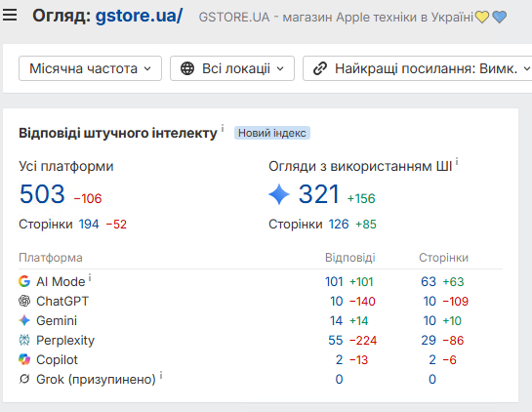The width and height of the screenshot is (532, 412).
Task: Open Найкращі посилання: Вимк. dropdown
Action: (x=418, y=68)
